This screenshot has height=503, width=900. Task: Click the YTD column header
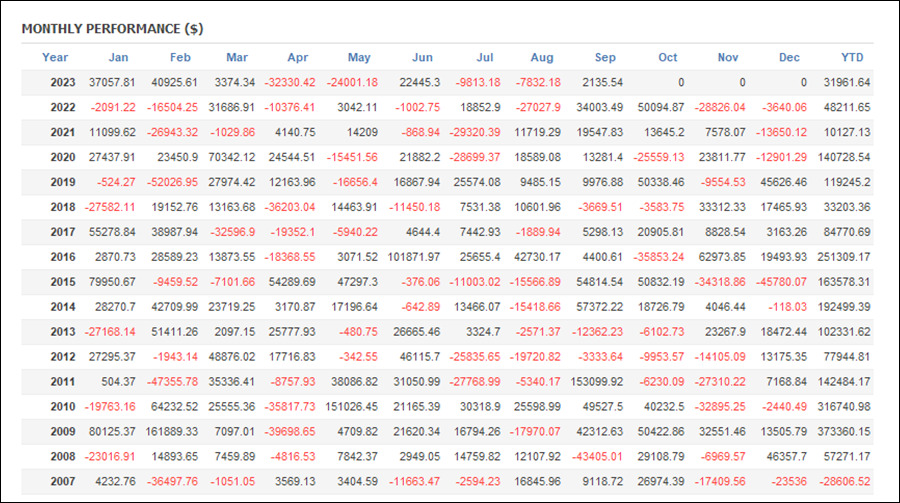[852, 57]
